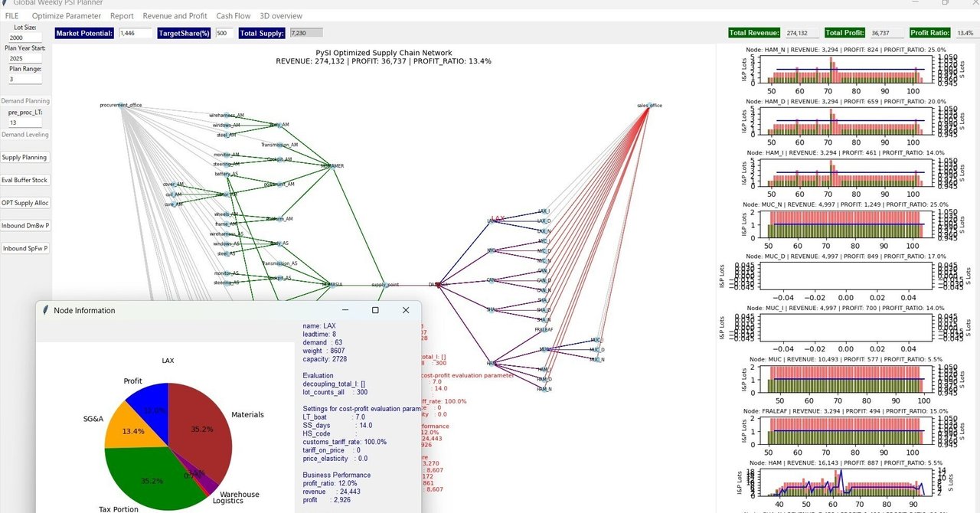Click the Market Potential input field

(135, 33)
